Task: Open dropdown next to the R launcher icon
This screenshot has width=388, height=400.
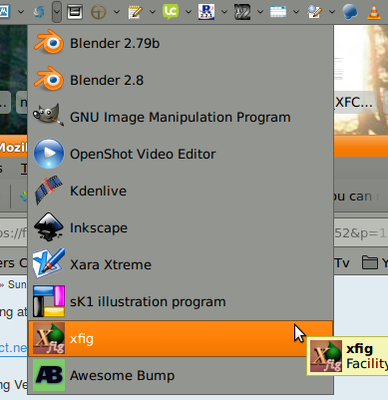Action: 224,12
